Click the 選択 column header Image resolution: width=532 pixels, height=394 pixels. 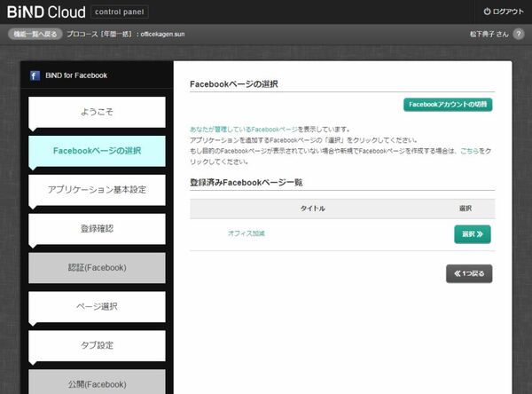tap(465, 209)
